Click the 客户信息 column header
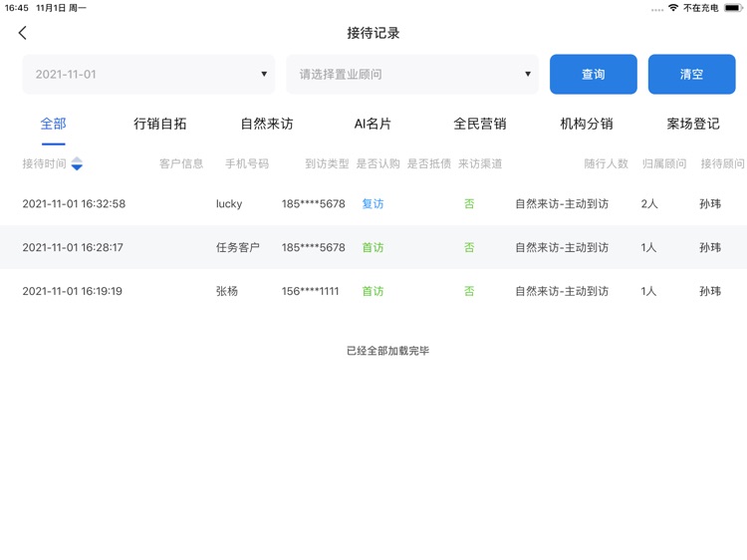The image size is (747, 560). (x=181, y=164)
